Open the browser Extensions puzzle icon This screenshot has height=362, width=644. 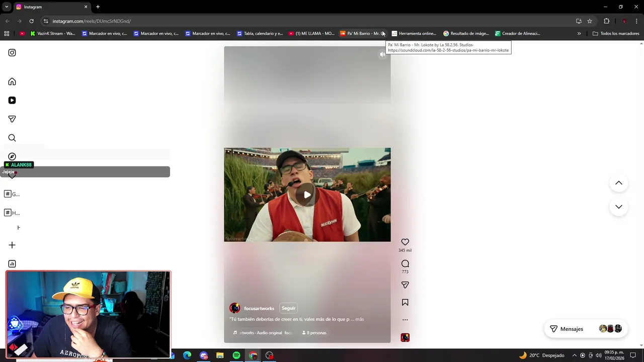(x=606, y=21)
